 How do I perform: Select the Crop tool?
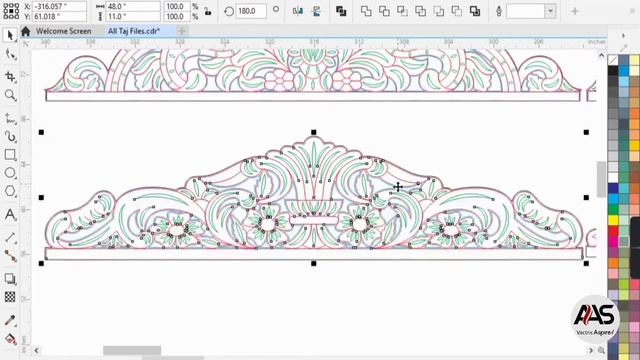[x=10, y=76]
